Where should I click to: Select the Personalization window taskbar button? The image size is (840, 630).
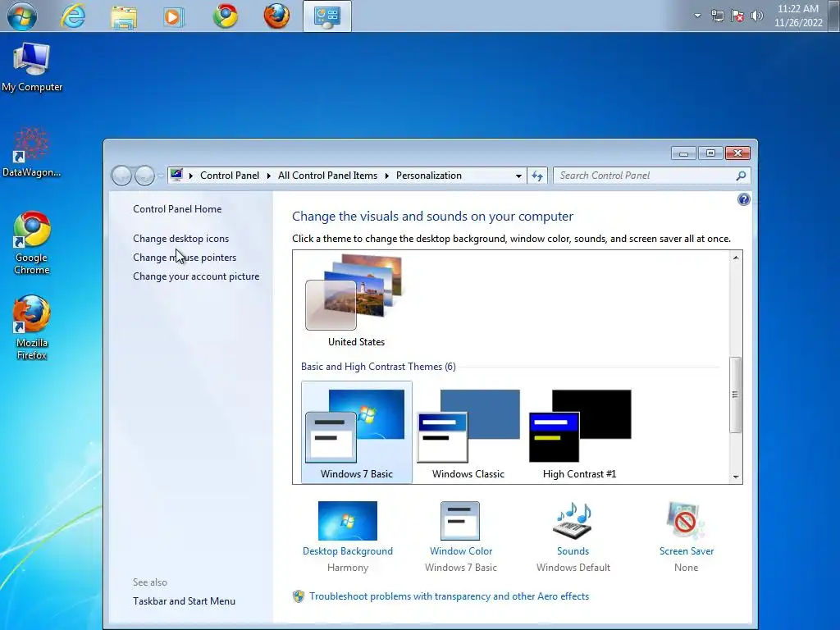326,16
